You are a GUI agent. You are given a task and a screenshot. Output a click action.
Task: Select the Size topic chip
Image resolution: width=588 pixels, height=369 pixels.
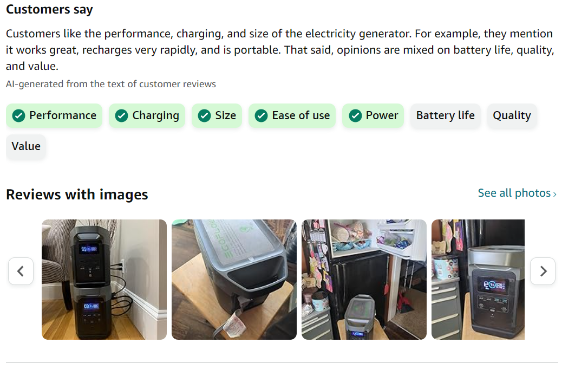pos(217,115)
